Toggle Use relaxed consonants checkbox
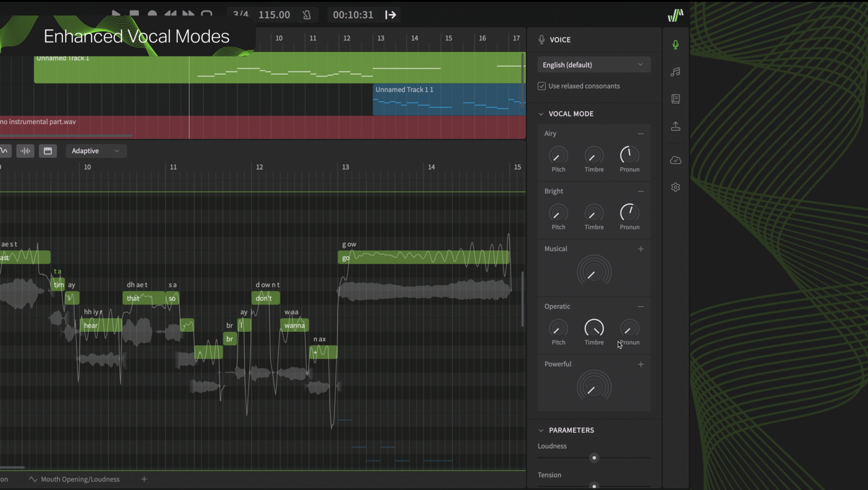Screen dimensions: 868x490 pos(542,86)
